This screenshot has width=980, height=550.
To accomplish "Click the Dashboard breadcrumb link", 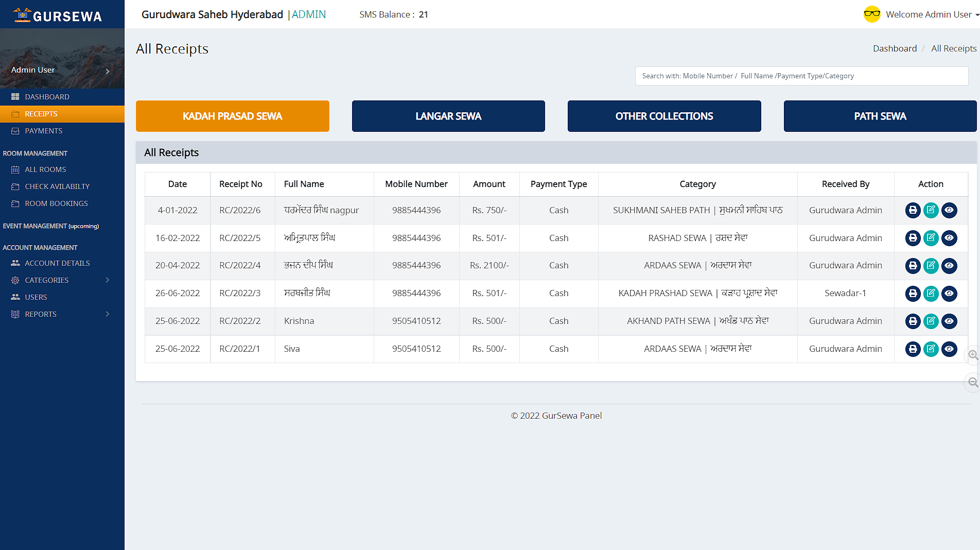I will pos(895,48).
